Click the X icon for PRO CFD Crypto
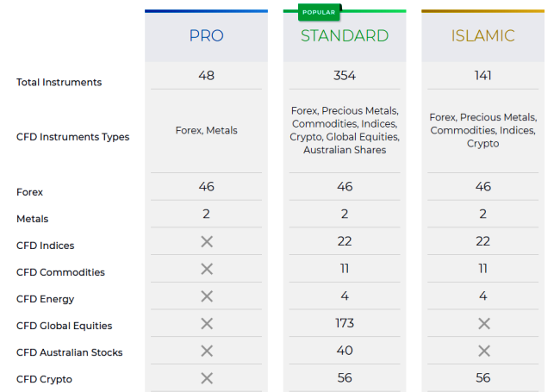Screen dimensions: 560x392 (x=207, y=377)
